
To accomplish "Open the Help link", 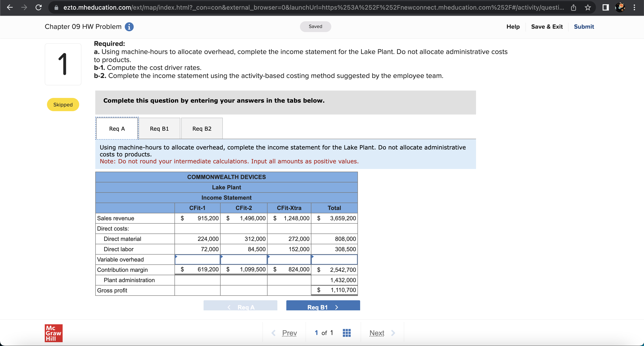I will click(x=513, y=26).
